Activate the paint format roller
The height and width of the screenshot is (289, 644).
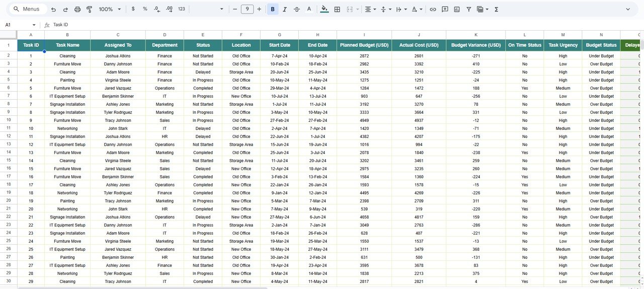[x=90, y=9]
